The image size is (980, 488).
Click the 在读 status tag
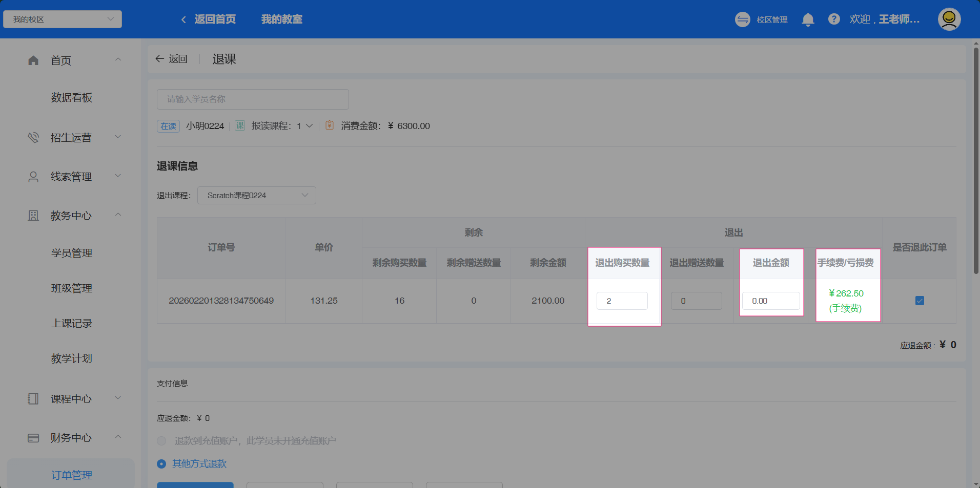tap(168, 126)
